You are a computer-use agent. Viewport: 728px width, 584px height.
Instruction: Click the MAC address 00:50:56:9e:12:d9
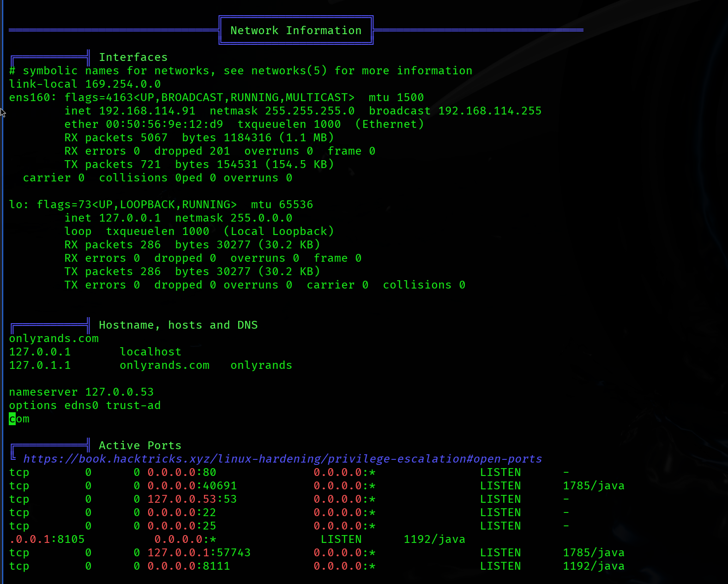[x=164, y=124]
